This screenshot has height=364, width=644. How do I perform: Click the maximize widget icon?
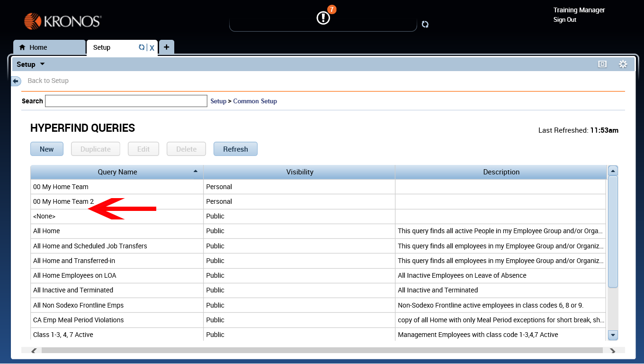(x=602, y=64)
